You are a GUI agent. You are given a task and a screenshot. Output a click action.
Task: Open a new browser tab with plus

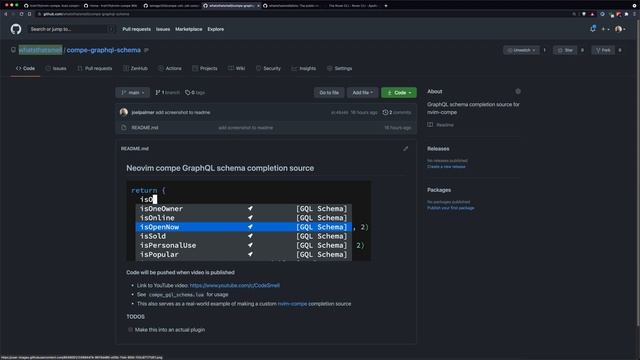(x=386, y=6)
